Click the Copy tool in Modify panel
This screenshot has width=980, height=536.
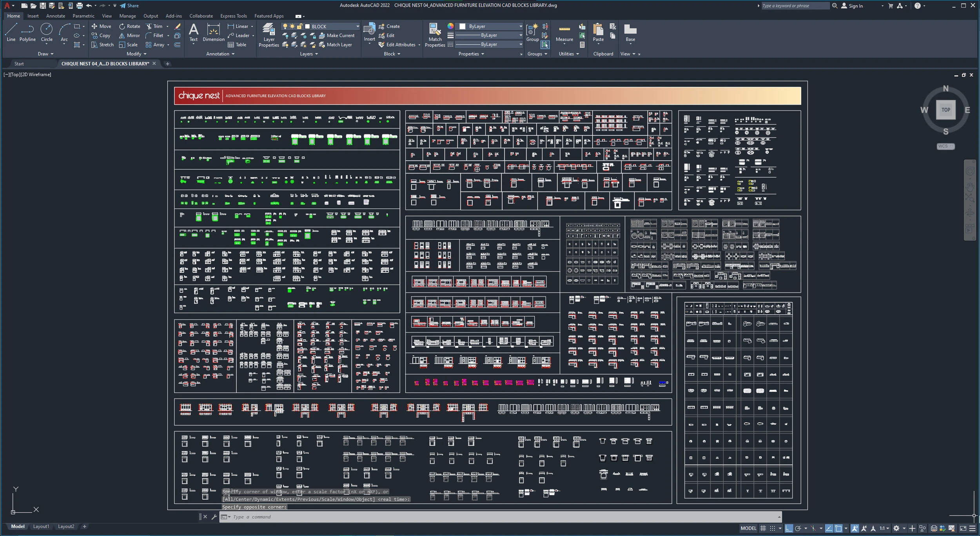pos(101,35)
